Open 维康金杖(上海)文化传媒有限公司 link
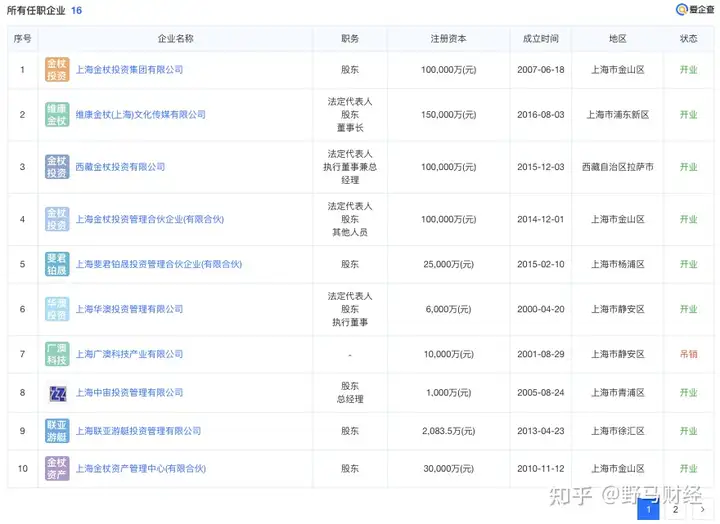This screenshot has width=720, height=524. click(x=141, y=114)
